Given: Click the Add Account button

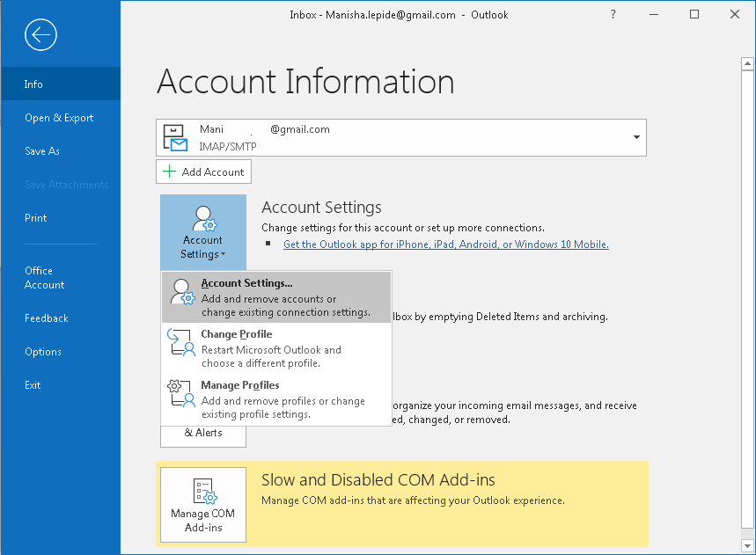Looking at the screenshot, I should 203,172.
